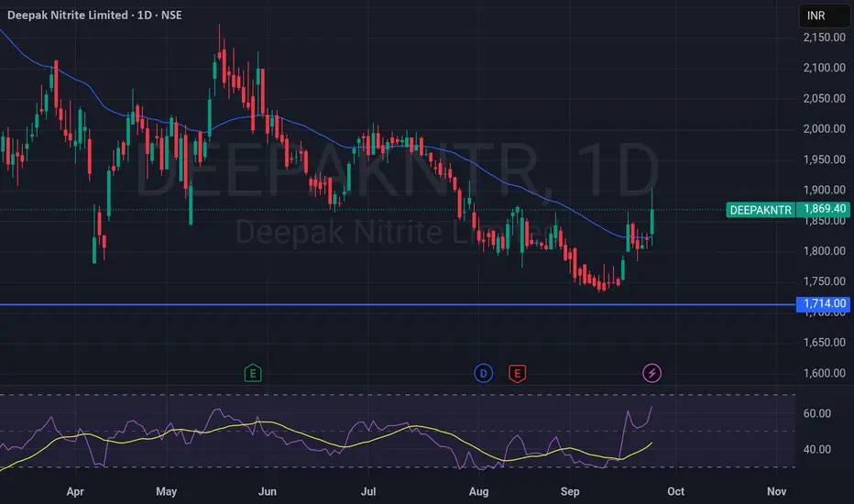Click the DEEPAKNTR price label tag

tap(761, 210)
